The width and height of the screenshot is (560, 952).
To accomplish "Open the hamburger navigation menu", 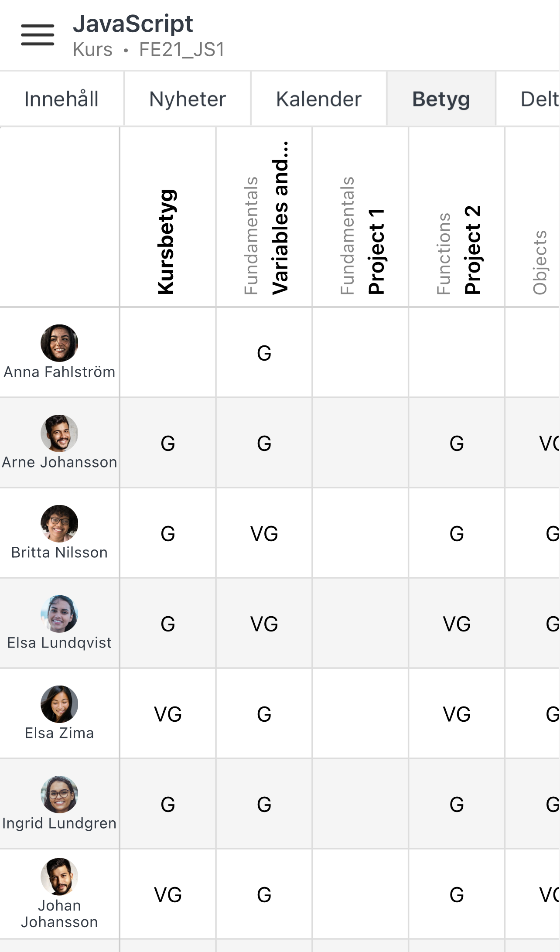I will (x=38, y=35).
